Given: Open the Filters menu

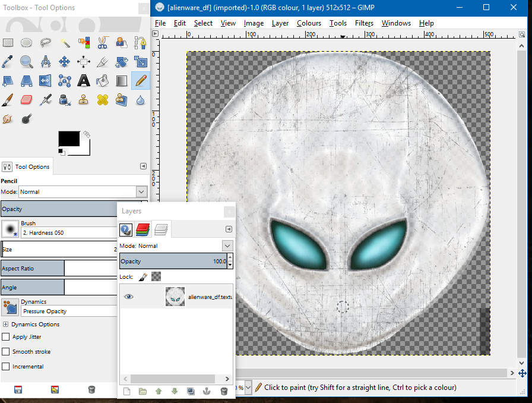Looking at the screenshot, I should (364, 23).
